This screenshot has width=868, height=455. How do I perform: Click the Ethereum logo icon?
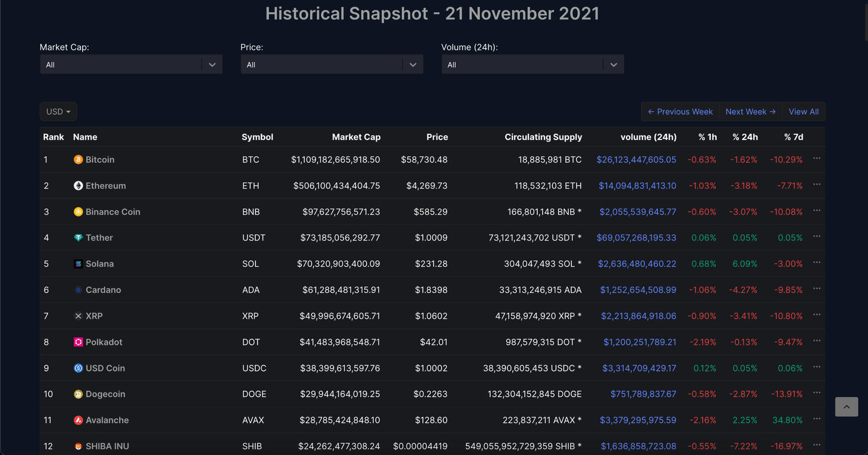click(78, 185)
